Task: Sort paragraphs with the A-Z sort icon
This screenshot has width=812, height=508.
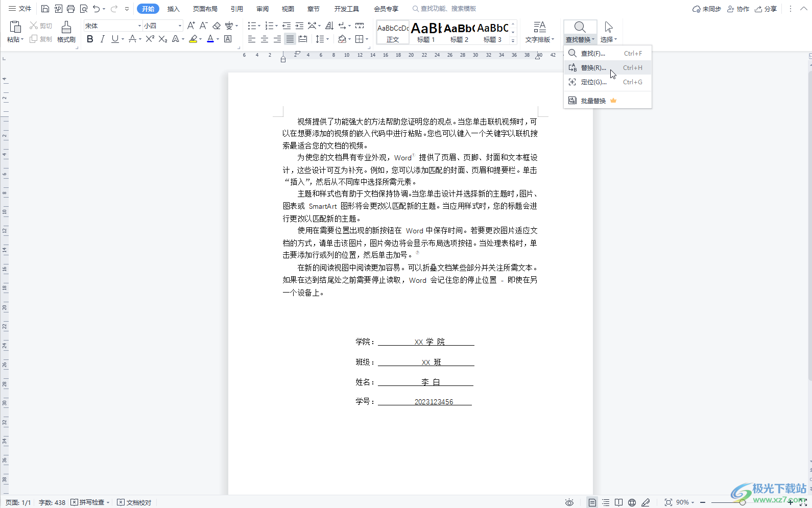Action: coord(329,26)
